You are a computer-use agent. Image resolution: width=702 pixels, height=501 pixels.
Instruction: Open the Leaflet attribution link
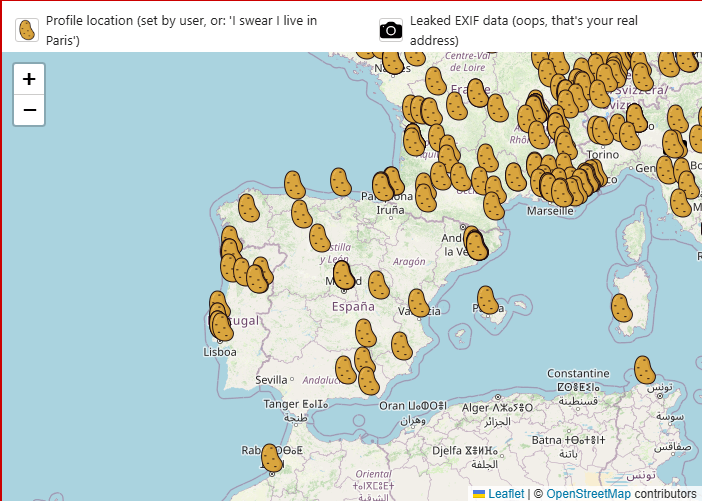[506, 493]
